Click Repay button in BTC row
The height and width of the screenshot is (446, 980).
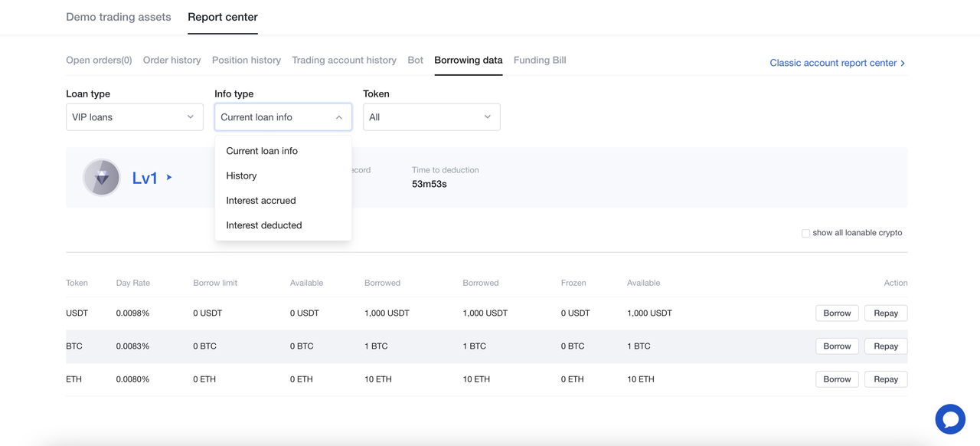pyautogui.click(x=886, y=346)
